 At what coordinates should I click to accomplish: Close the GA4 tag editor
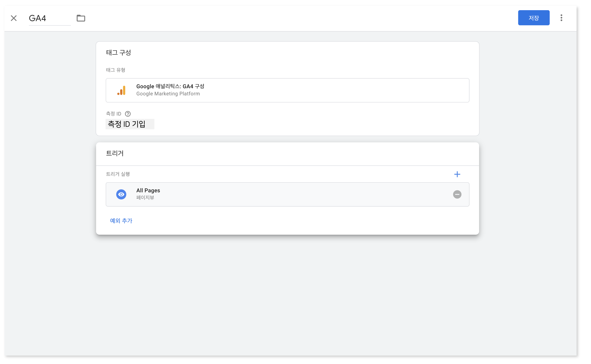click(x=14, y=18)
